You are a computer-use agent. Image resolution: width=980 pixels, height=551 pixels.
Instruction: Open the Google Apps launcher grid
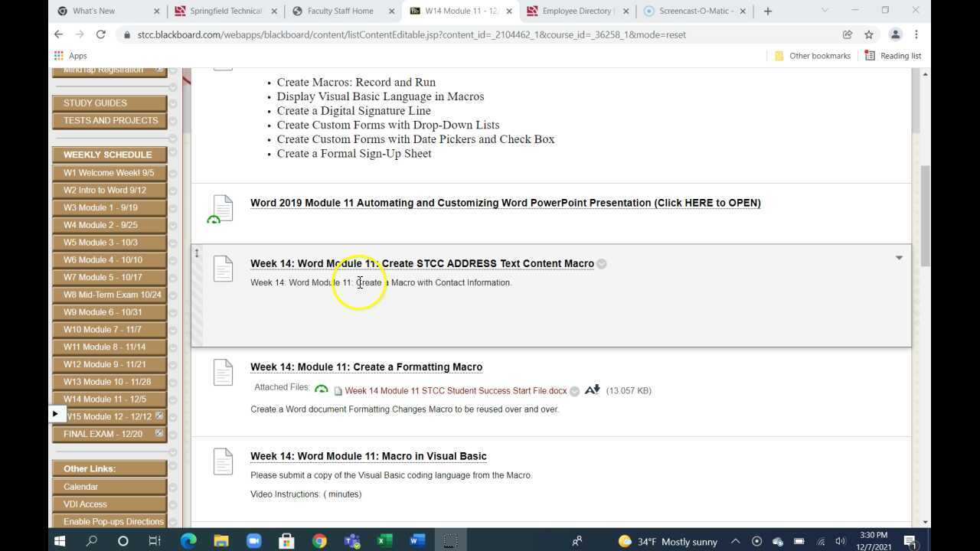tap(59, 55)
